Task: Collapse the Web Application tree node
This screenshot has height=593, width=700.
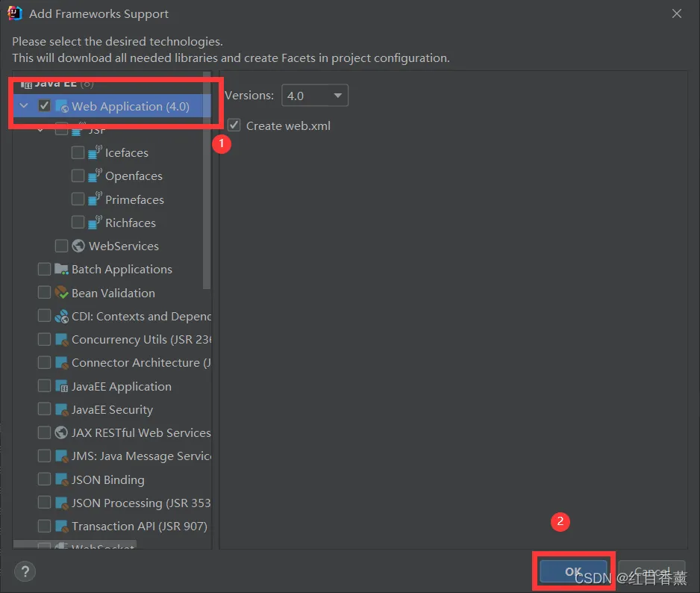Action: [x=24, y=106]
